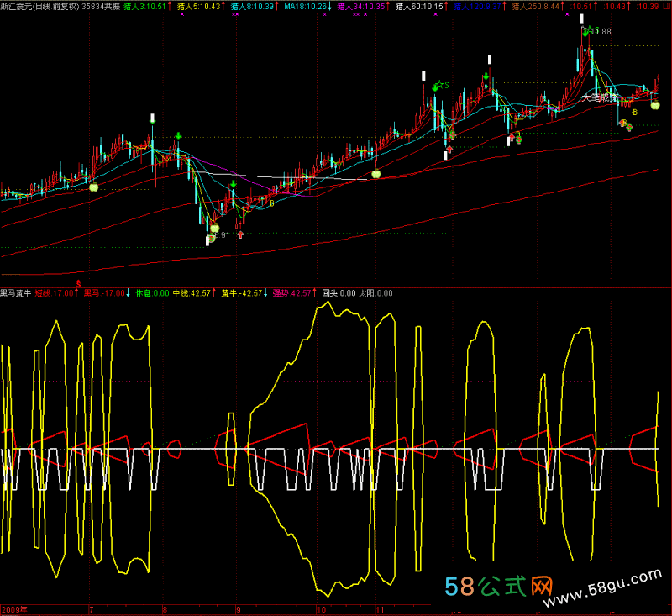Screen dimensions: 672x616
Task: Click the red up-arrow right of the 6.91 label
Action: tap(240, 234)
